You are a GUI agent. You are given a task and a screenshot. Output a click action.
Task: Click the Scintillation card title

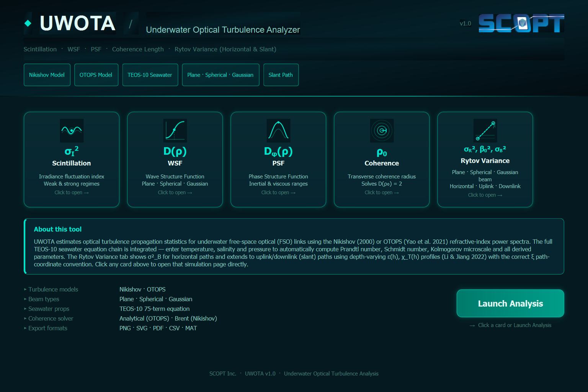coord(72,163)
